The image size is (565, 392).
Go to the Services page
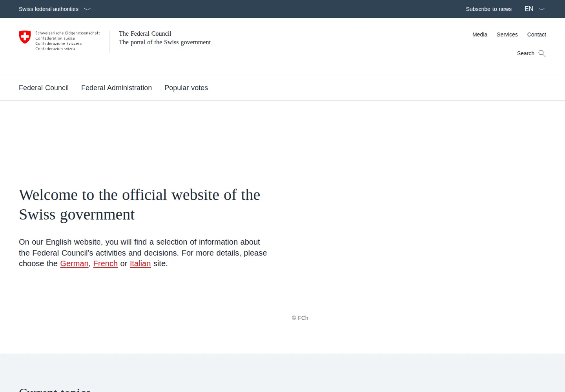click(x=507, y=34)
